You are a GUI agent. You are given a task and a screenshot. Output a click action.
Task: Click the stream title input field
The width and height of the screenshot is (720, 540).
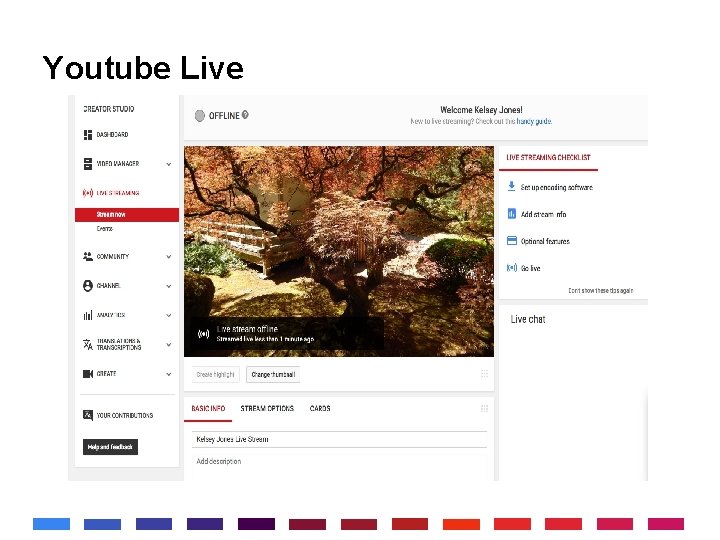pos(339,439)
